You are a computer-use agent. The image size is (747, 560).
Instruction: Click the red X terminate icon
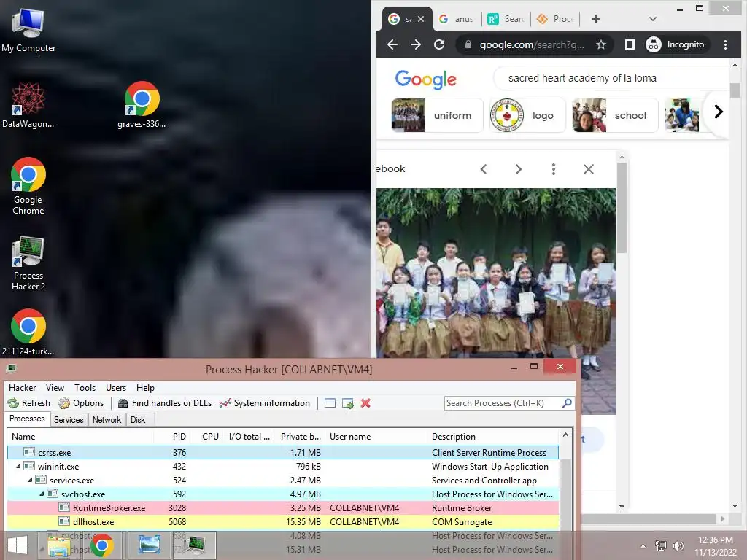(365, 403)
